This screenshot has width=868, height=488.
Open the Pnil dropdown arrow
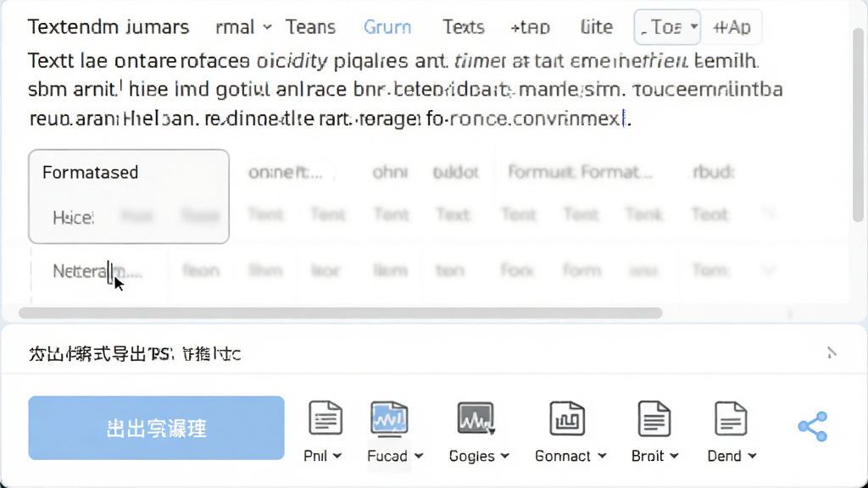(x=337, y=456)
